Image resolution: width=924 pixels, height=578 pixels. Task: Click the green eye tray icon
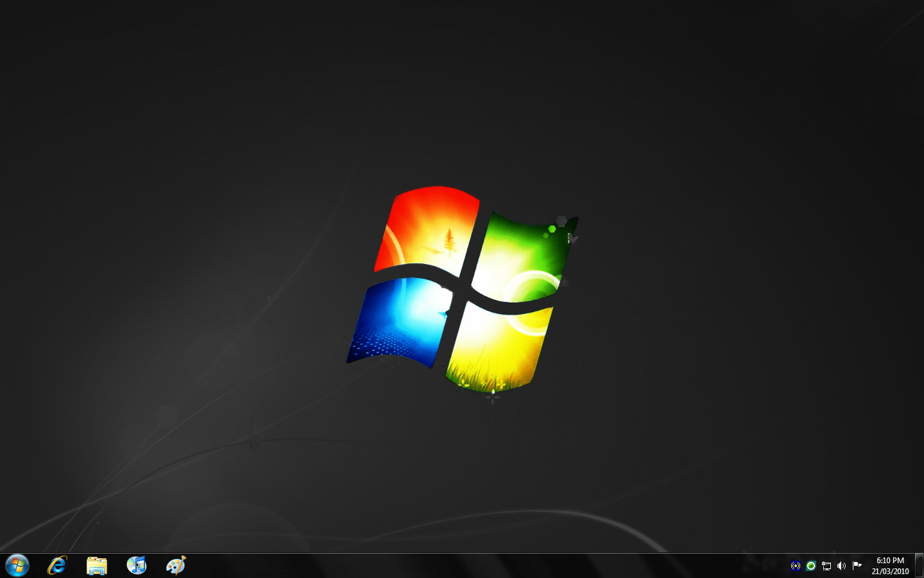[x=811, y=566]
